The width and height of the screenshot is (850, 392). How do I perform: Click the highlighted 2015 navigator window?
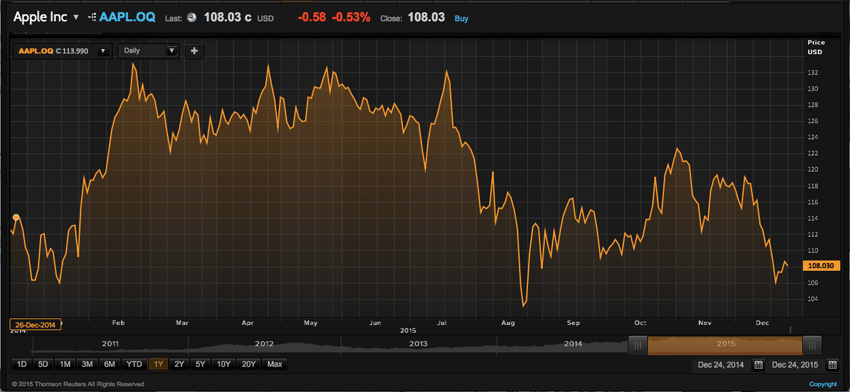point(725,345)
